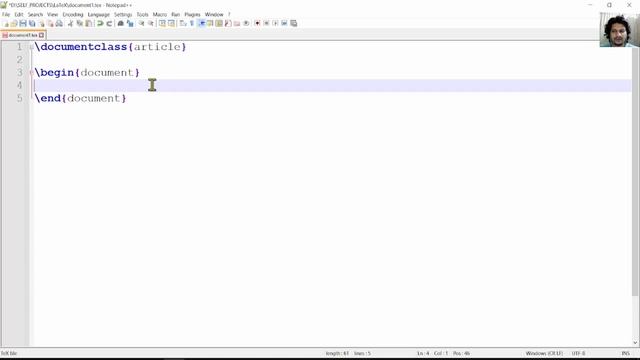Image resolution: width=640 pixels, height=360 pixels.
Task: Open the Tools menu
Action: [x=142, y=14]
